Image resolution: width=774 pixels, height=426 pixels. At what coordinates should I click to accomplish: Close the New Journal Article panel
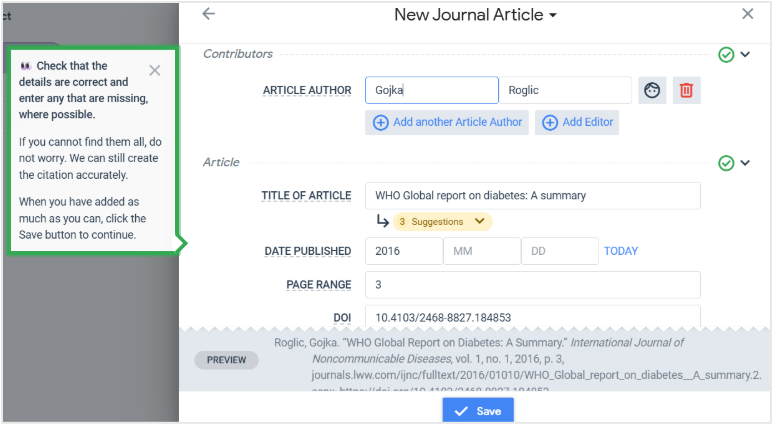coord(747,14)
